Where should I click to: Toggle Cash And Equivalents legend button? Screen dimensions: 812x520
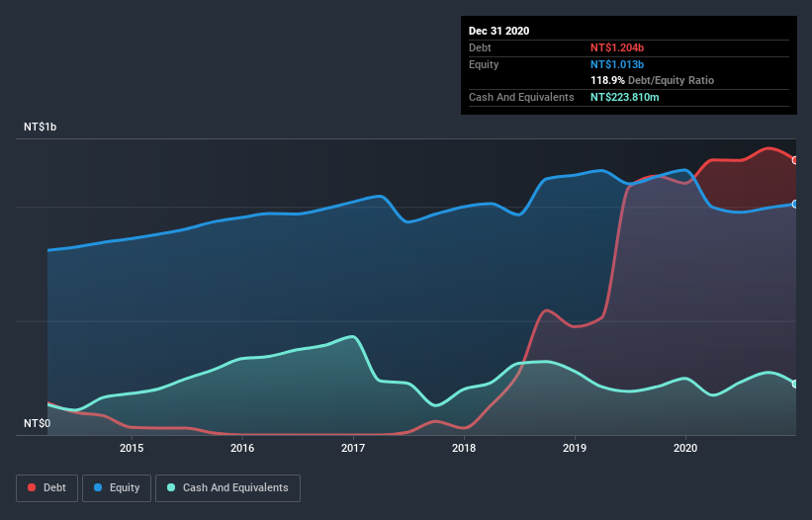227,488
